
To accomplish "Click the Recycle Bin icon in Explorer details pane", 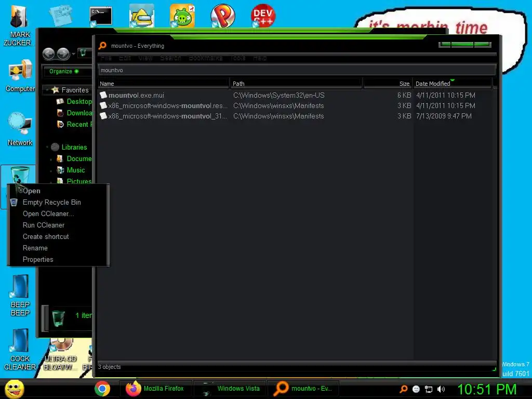I will click(x=58, y=318).
